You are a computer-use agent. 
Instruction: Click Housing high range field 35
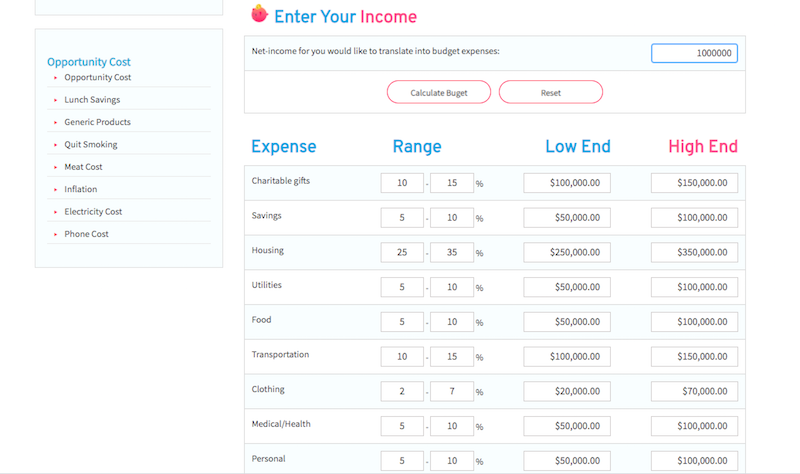[452, 252]
